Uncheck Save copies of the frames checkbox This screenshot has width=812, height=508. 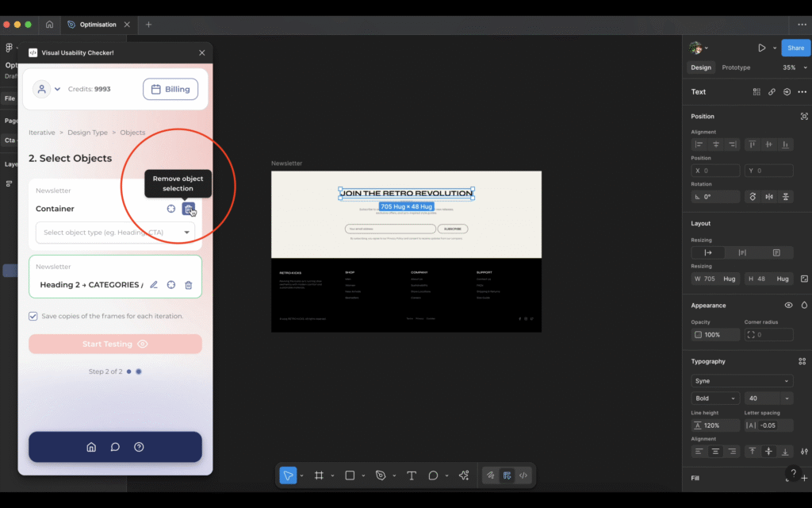click(33, 316)
